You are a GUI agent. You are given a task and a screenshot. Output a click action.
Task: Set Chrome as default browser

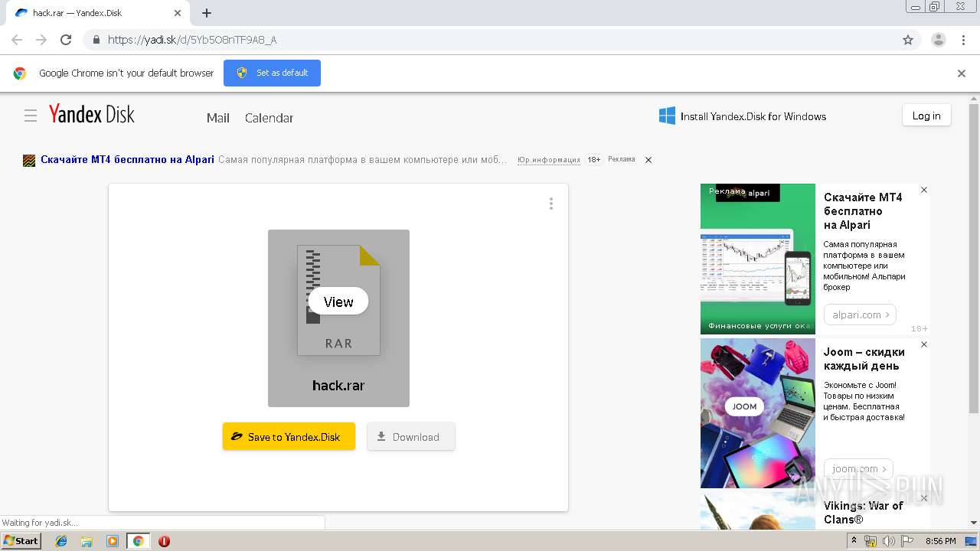(272, 73)
